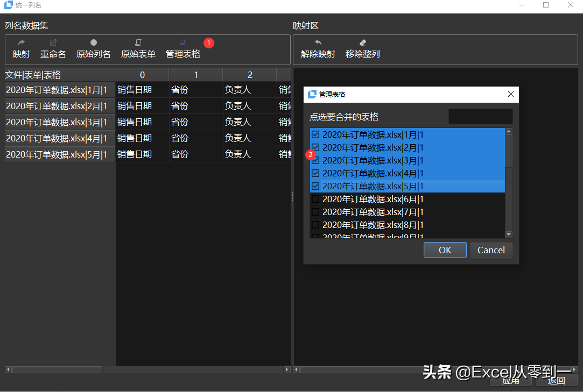
Task: Click the table list scroll-up arrow
Action: pos(509,132)
